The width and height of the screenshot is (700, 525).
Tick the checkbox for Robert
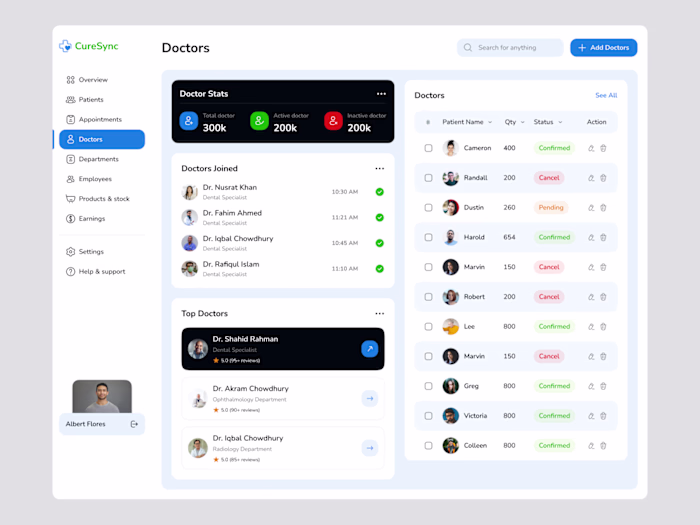(x=428, y=297)
